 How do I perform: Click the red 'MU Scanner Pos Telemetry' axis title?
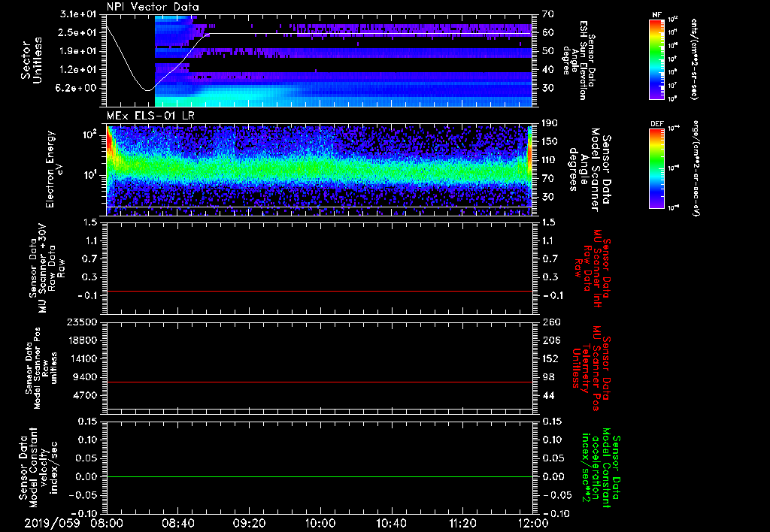click(x=590, y=368)
